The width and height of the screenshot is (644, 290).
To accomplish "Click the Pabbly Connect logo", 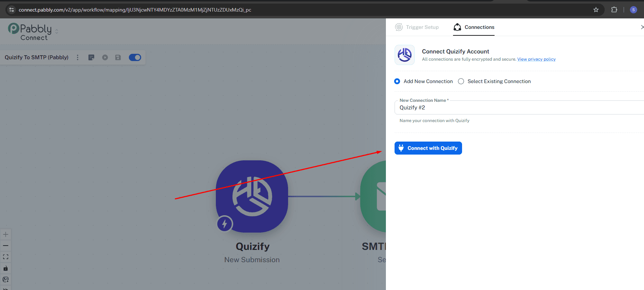I will pyautogui.click(x=30, y=31).
